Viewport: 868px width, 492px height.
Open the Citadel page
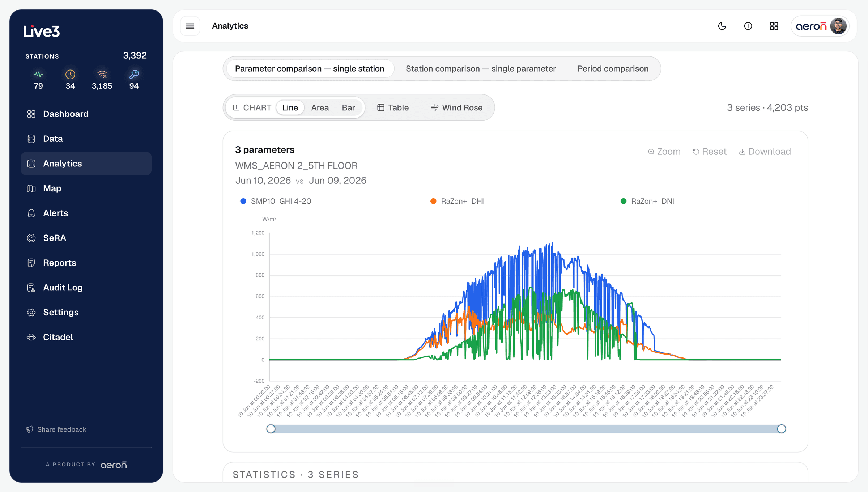pos(86,337)
